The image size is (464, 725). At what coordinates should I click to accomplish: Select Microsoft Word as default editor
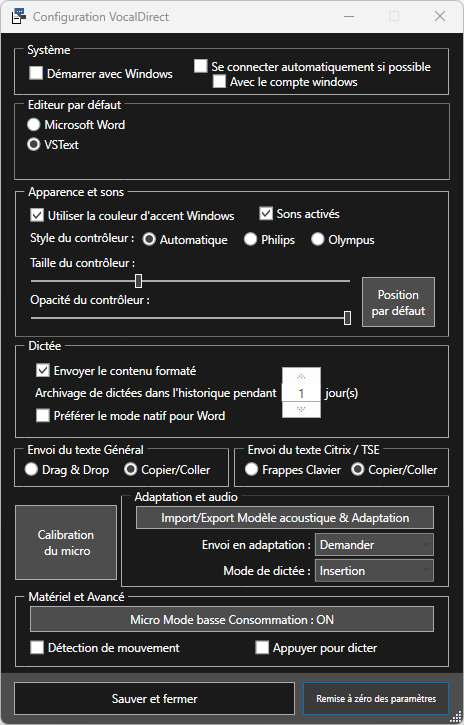click(x=33, y=125)
